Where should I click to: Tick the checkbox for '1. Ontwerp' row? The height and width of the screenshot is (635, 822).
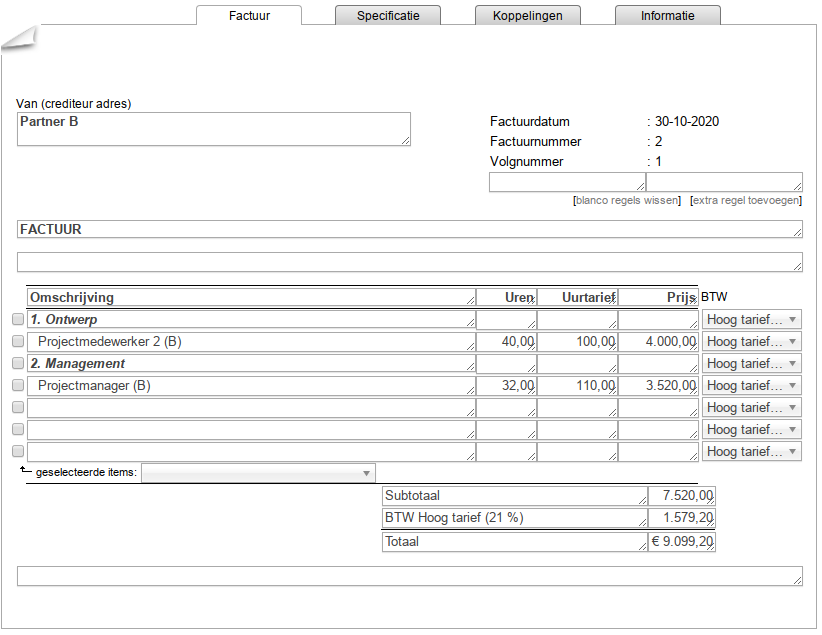tap(17, 320)
